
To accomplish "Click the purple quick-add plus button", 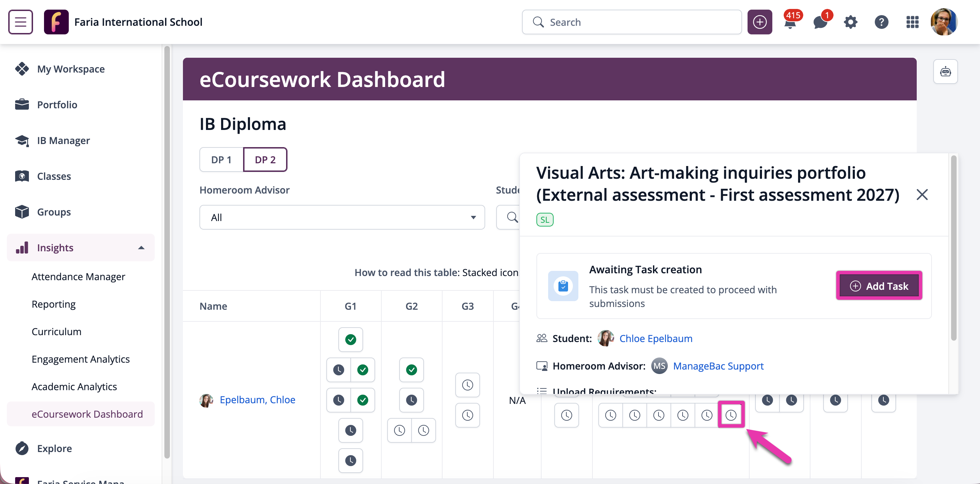I will (x=759, y=22).
